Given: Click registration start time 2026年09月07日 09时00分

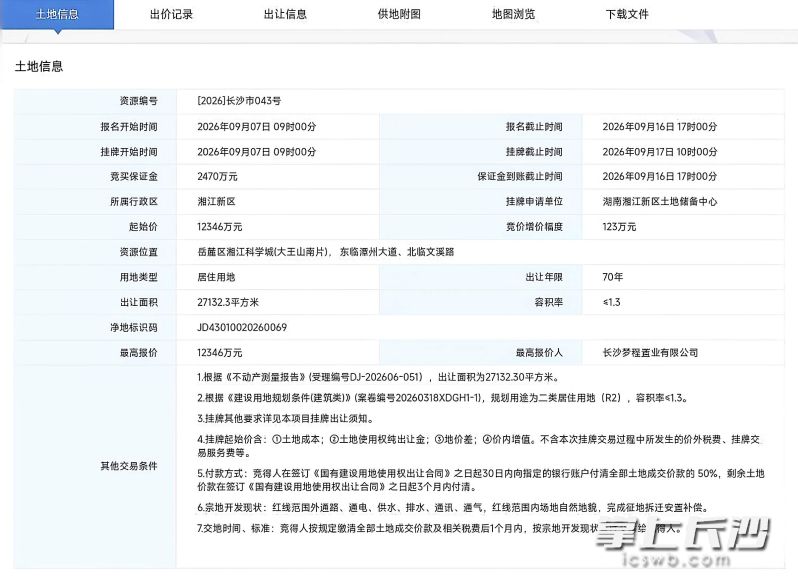Looking at the screenshot, I should 256,127.
